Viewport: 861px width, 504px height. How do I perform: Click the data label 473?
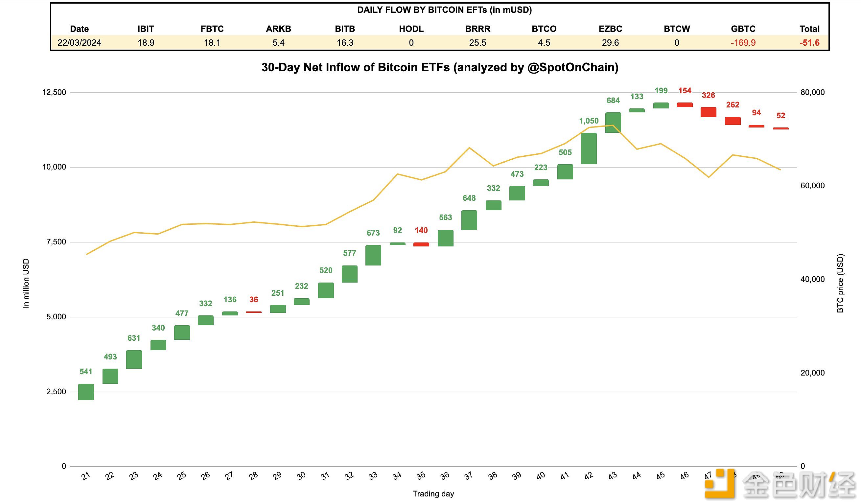tap(517, 174)
